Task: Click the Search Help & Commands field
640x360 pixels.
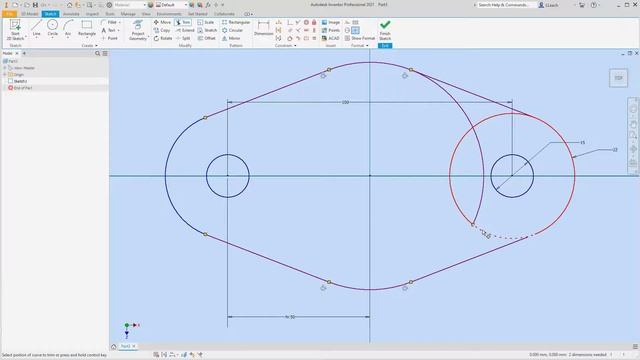Action: coord(505,5)
